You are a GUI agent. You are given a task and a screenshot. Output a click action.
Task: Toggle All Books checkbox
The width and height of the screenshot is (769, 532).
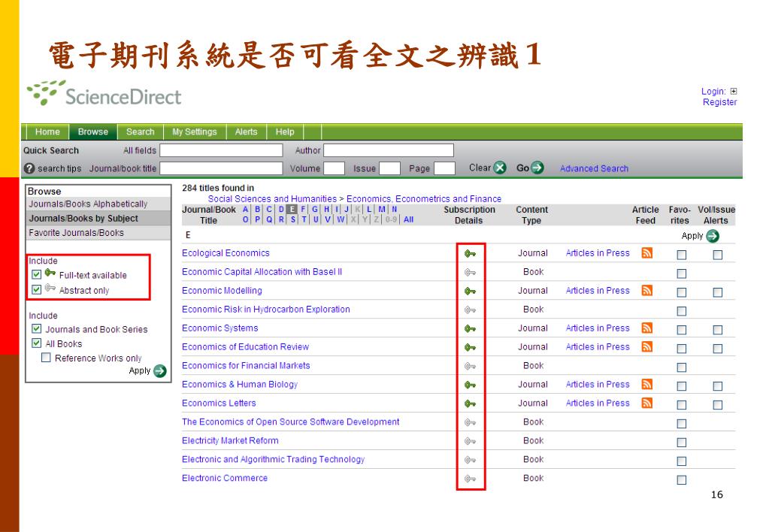coord(36,343)
